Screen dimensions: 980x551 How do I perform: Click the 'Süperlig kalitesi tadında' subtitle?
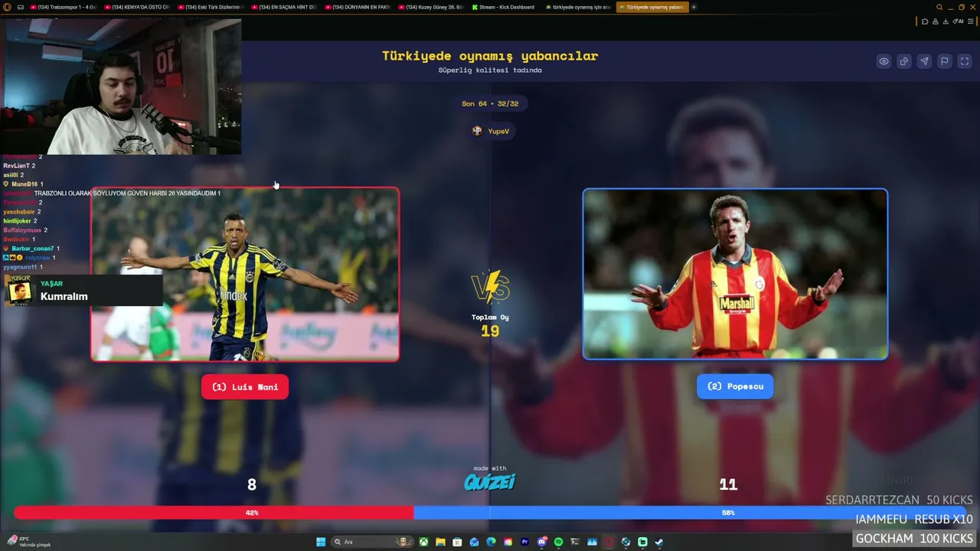click(490, 70)
